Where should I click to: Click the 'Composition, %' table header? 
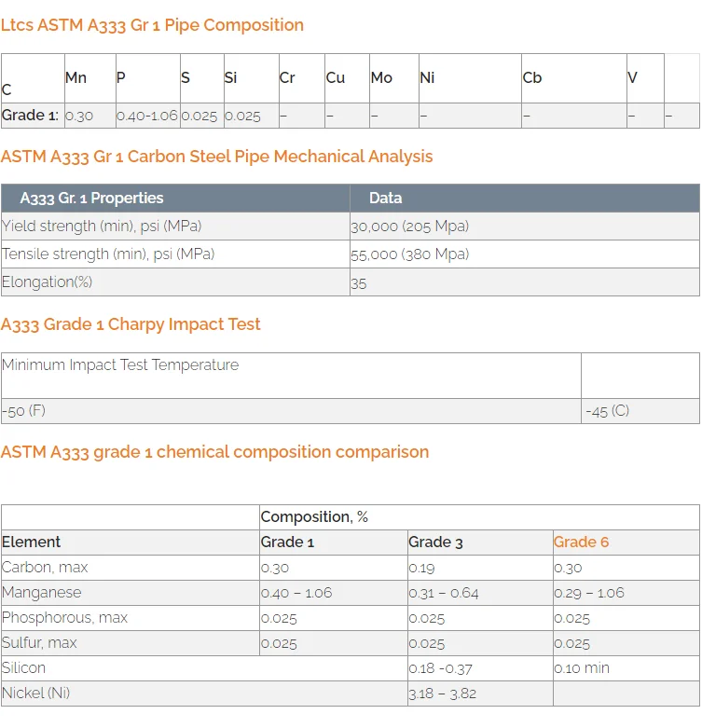(314, 517)
